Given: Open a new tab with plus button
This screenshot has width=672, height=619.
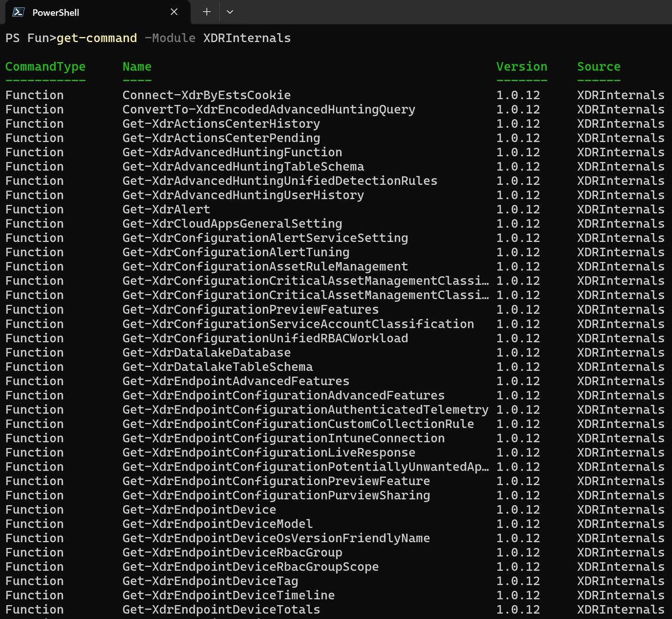Looking at the screenshot, I should 207,12.
